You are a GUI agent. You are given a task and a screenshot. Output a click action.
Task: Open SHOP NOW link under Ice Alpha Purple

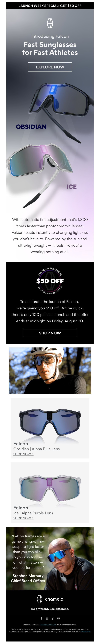coord(23,518)
